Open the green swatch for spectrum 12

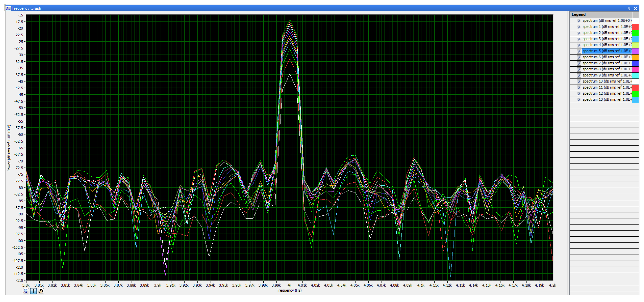(635, 94)
